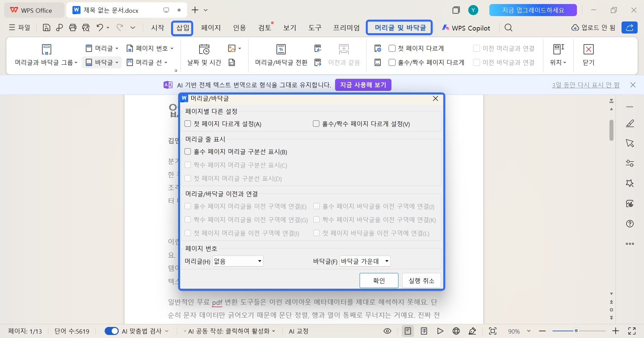Click the insert picture icon in ribbon

[x=232, y=48]
